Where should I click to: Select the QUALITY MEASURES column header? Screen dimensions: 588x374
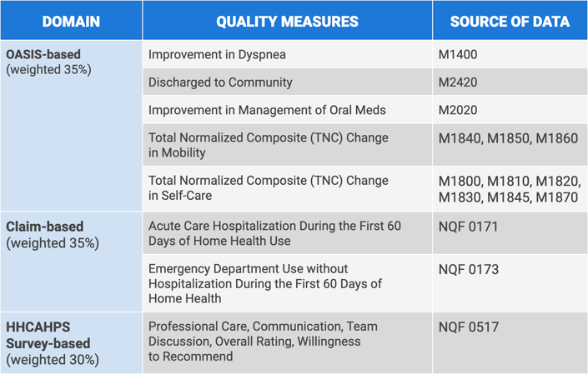pyautogui.click(x=287, y=22)
